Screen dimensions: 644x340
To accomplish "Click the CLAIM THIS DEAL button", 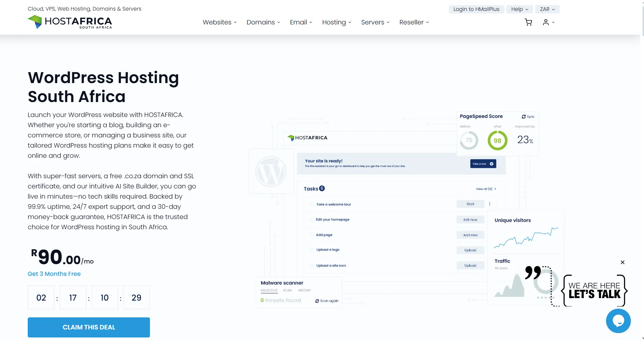I will pyautogui.click(x=89, y=327).
